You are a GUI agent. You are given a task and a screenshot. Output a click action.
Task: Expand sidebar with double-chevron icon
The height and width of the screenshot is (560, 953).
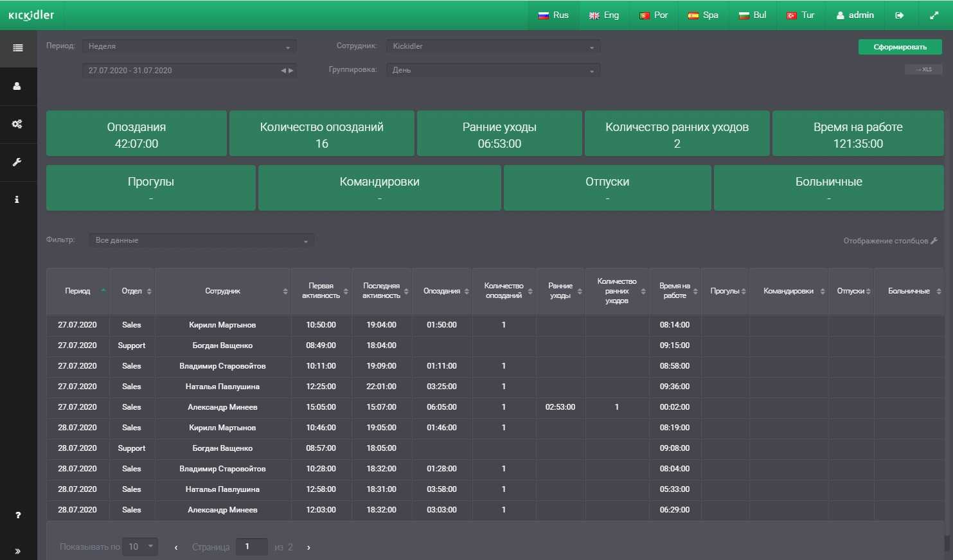17,551
